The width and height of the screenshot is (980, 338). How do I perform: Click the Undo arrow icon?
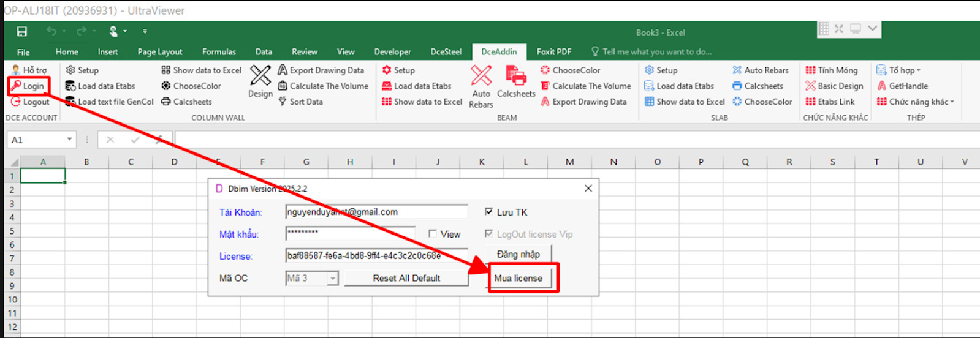51,31
